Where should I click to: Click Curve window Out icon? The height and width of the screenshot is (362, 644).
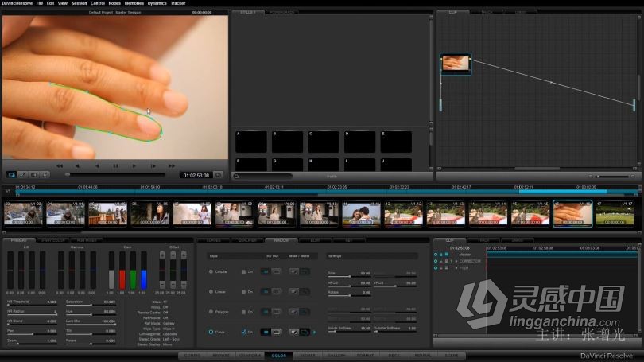277,332
